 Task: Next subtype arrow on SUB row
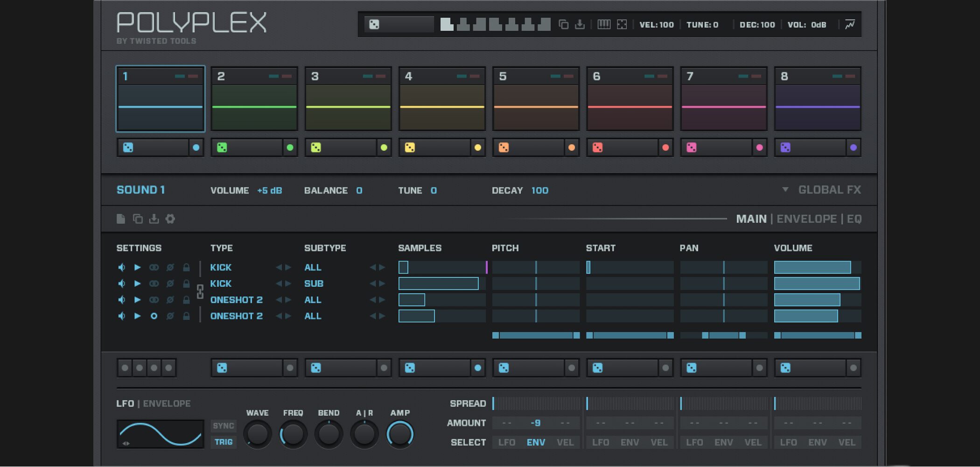click(382, 283)
